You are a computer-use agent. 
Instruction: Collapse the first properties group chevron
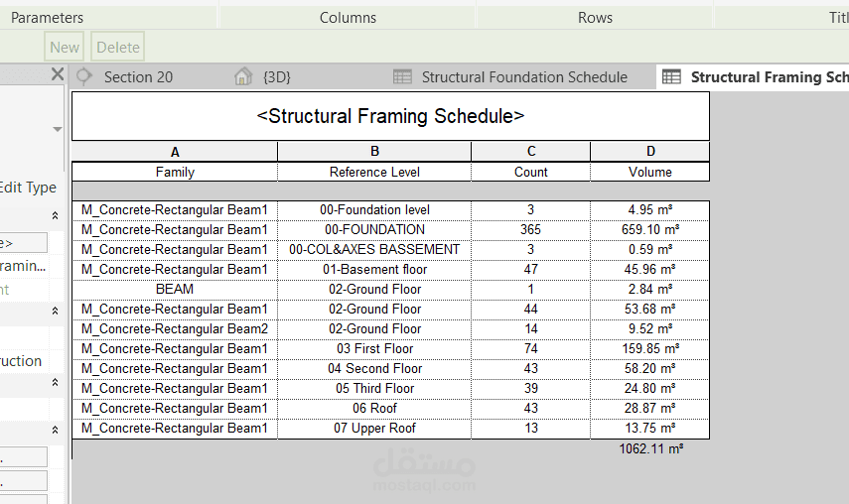(56, 215)
